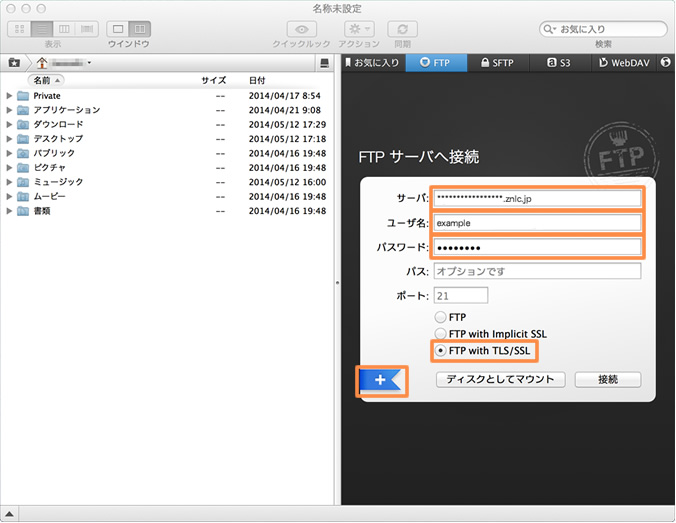Select the ムービー folder icon
This screenshot has width=676, height=523.
[23, 197]
